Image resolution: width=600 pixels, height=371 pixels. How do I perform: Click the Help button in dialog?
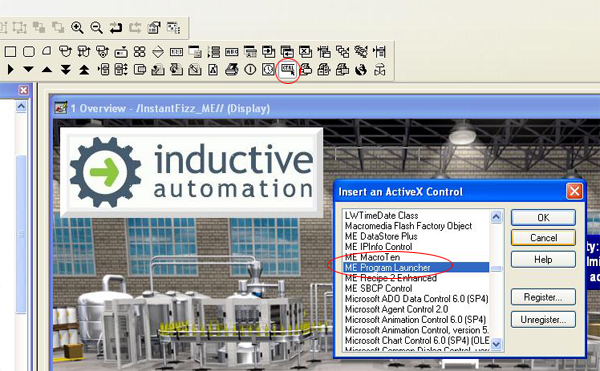(x=543, y=259)
